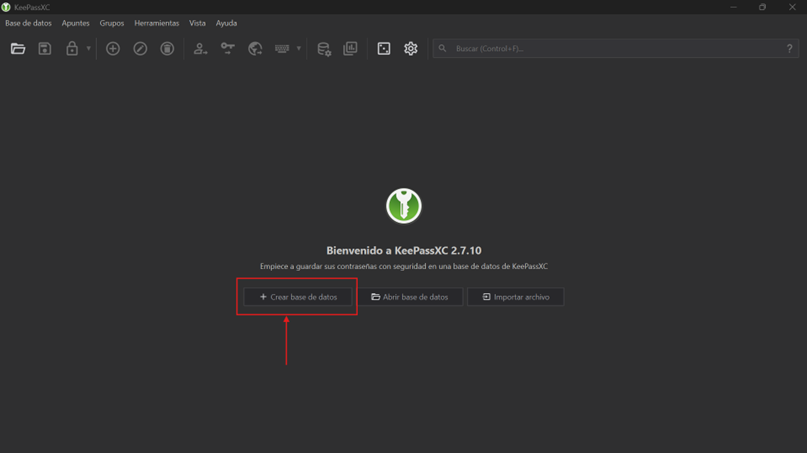Restore down the KeePassXC window
This screenshot has width=807, height=453.
pyautogui.click(x=762, y=7)
